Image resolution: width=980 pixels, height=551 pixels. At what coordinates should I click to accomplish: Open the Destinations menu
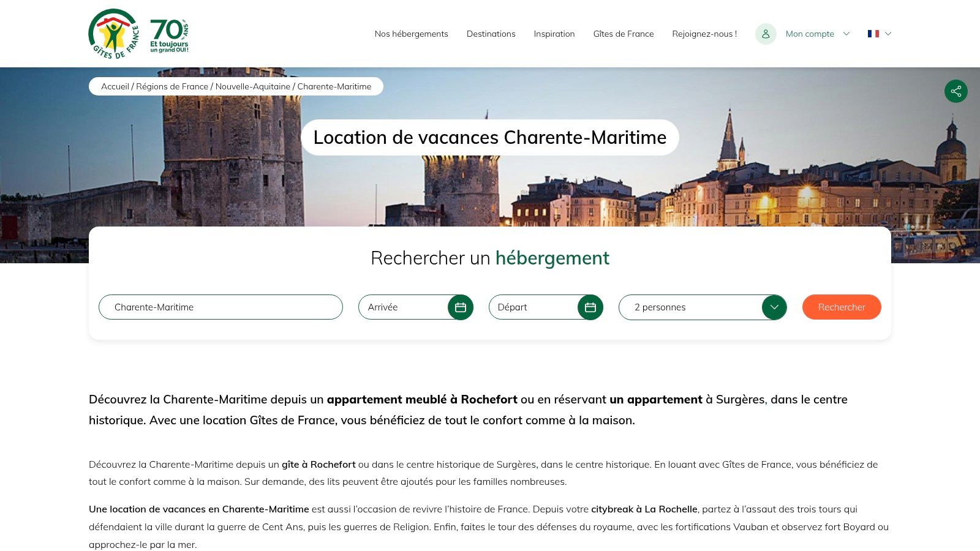(x=491, y=34)
